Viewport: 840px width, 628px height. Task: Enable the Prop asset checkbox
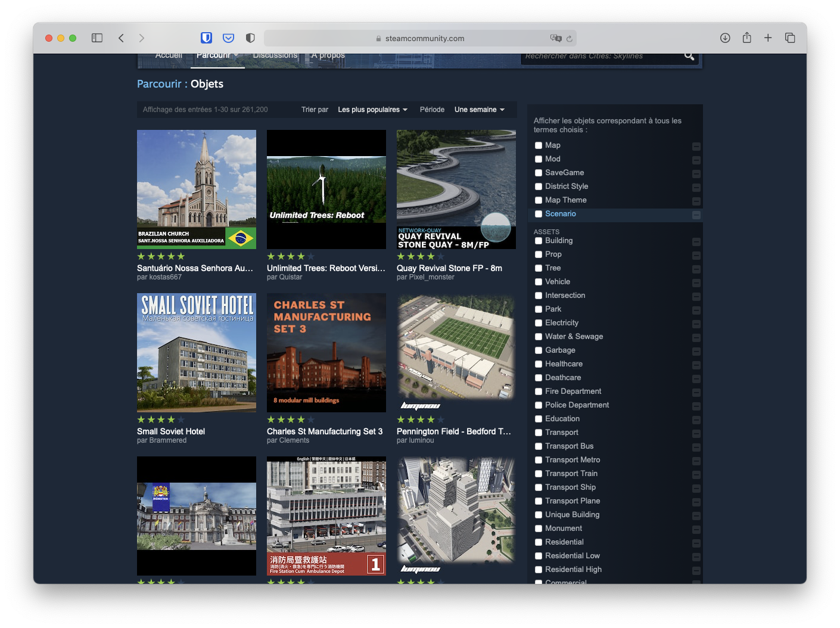[x=539, y=254]
